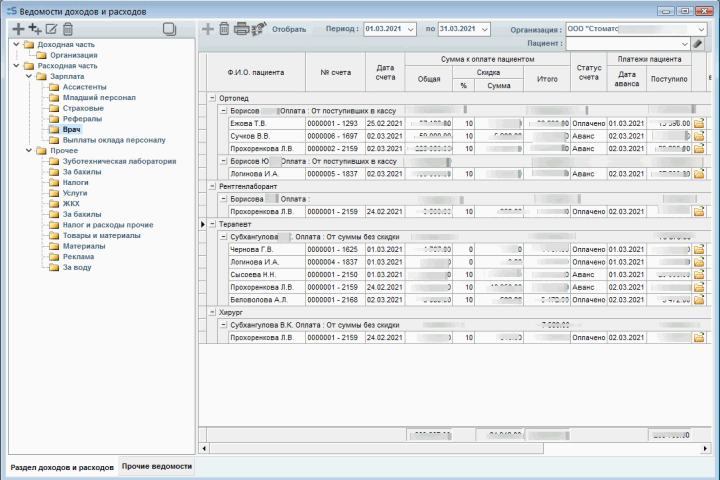Open the Организация dropdown
Image resolution: width=720 pixels, height=480 pixels.
[x=700, y=30]
